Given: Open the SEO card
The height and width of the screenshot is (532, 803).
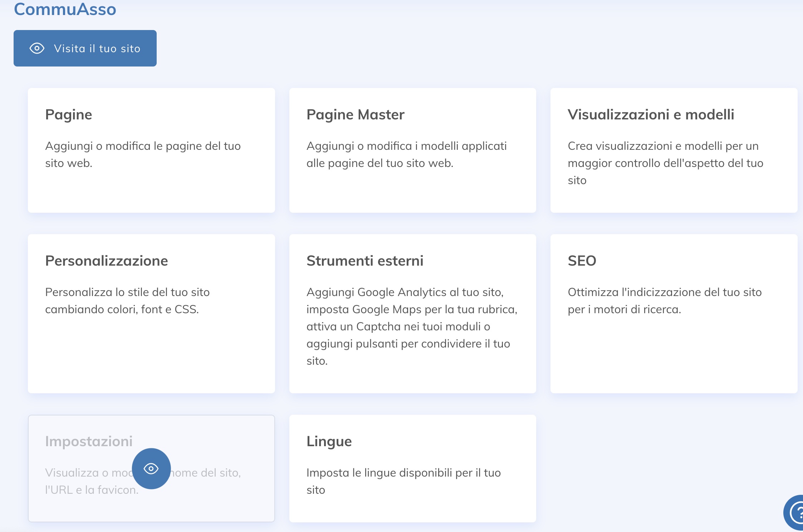Looking at the screenshot, I should click(674, 314).
